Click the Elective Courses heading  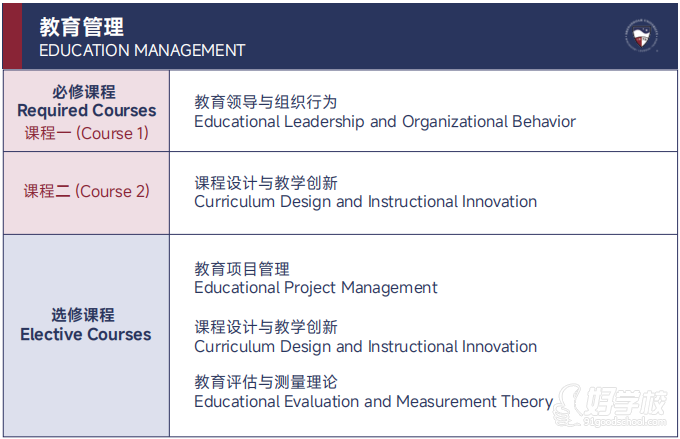point(86,335)
